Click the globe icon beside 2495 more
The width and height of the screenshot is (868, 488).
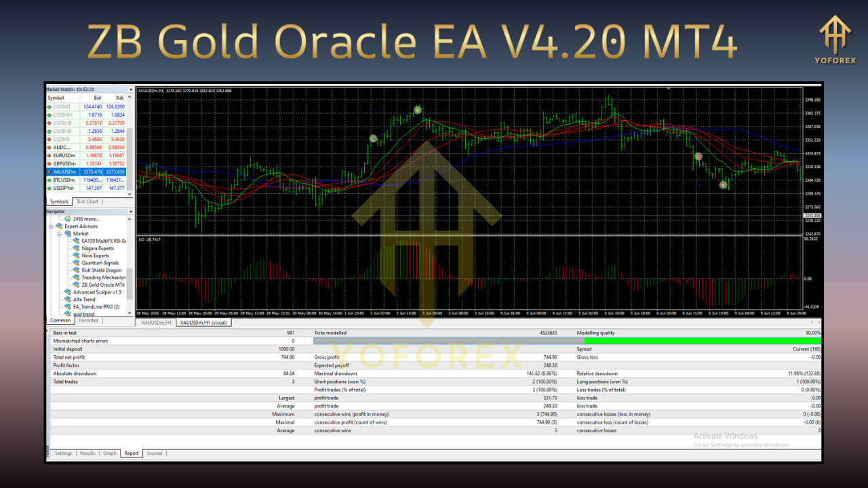67,218
